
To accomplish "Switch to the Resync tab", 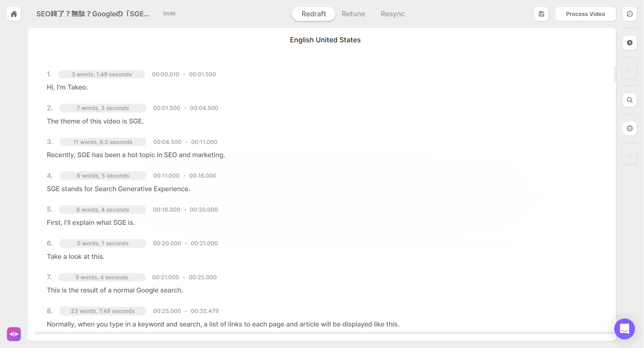I will pyautogui.click(x=393, y=14).
